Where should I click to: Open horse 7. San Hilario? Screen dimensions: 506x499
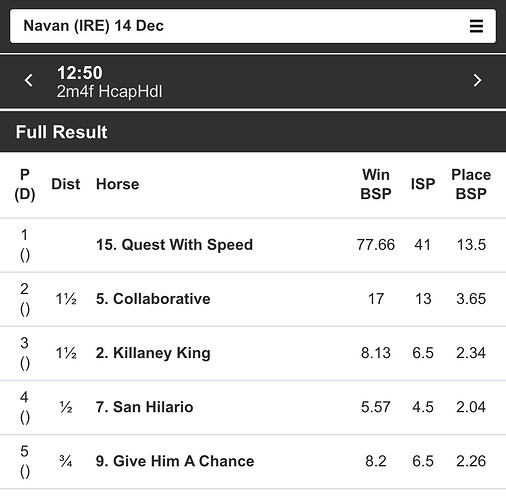144,407
